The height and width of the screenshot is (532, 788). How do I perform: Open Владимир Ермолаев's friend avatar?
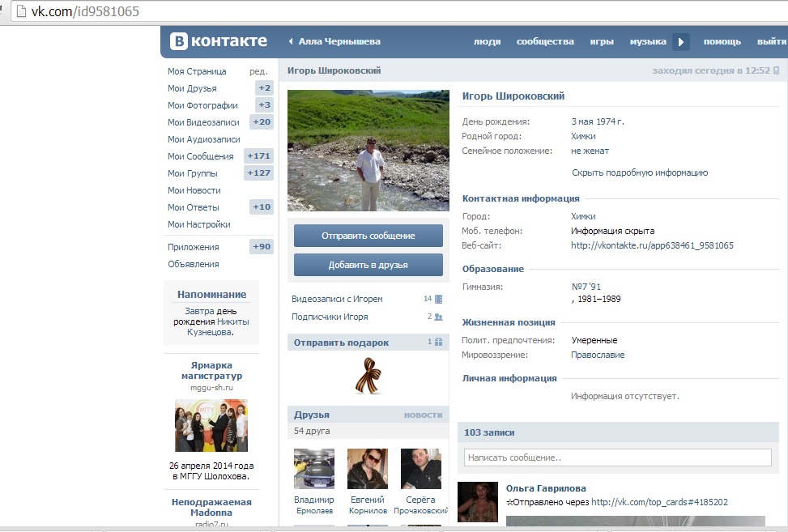click(x=314, y=469)
